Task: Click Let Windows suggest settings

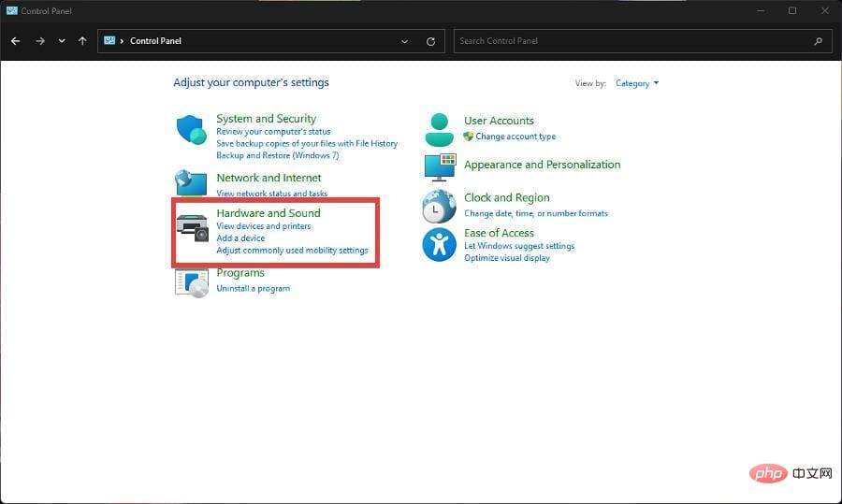Action: tap(519, 246)
